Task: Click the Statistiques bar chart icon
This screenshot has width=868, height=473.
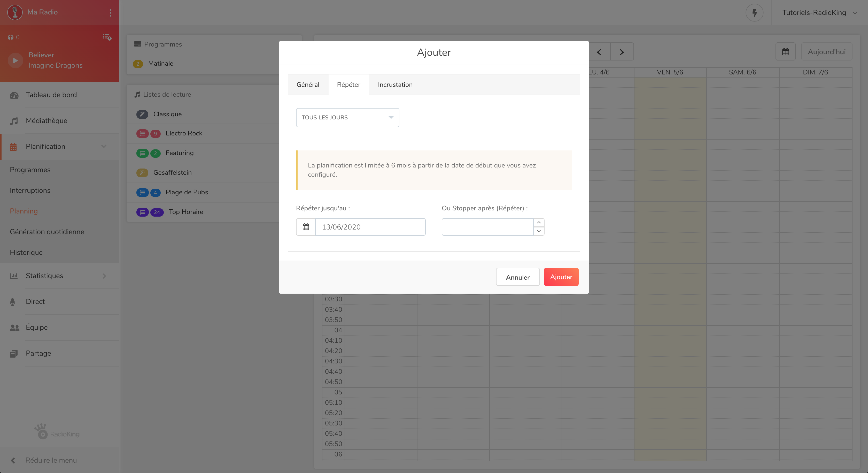Action: pos(13,276)
